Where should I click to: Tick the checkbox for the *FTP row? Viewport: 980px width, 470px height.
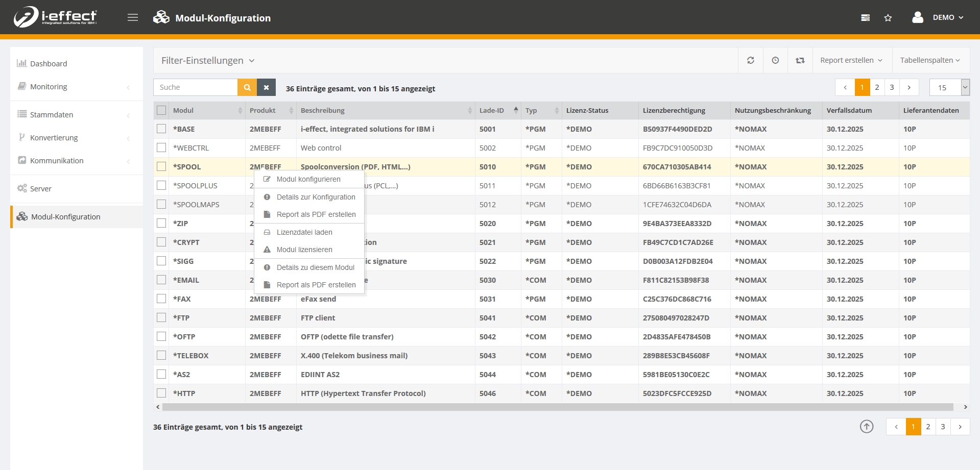pos(161,318)
